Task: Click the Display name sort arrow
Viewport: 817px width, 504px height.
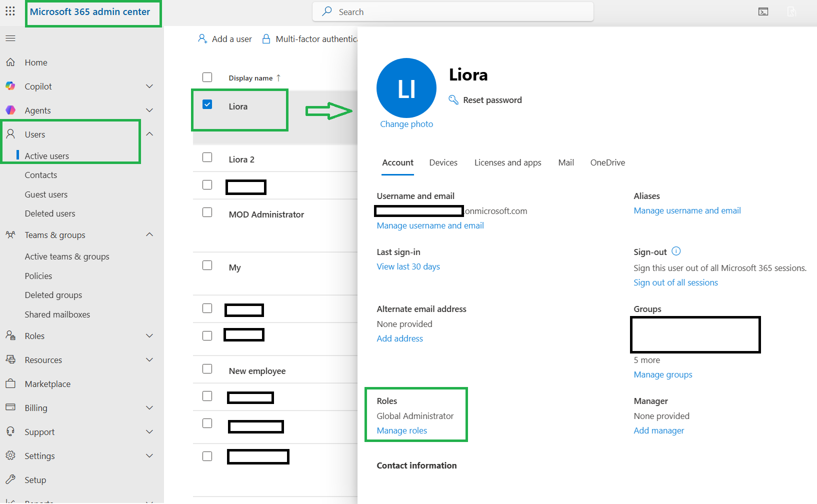Action: (278, 78)
